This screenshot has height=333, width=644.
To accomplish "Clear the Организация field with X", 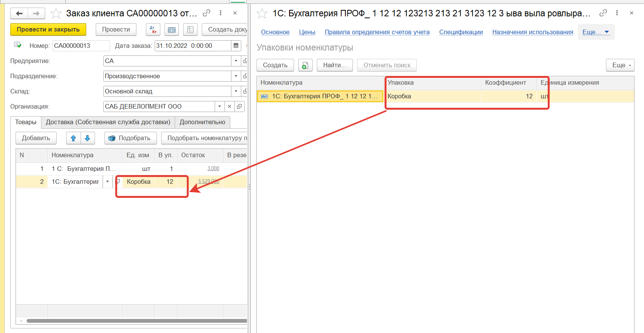I will tap(229, 106).
